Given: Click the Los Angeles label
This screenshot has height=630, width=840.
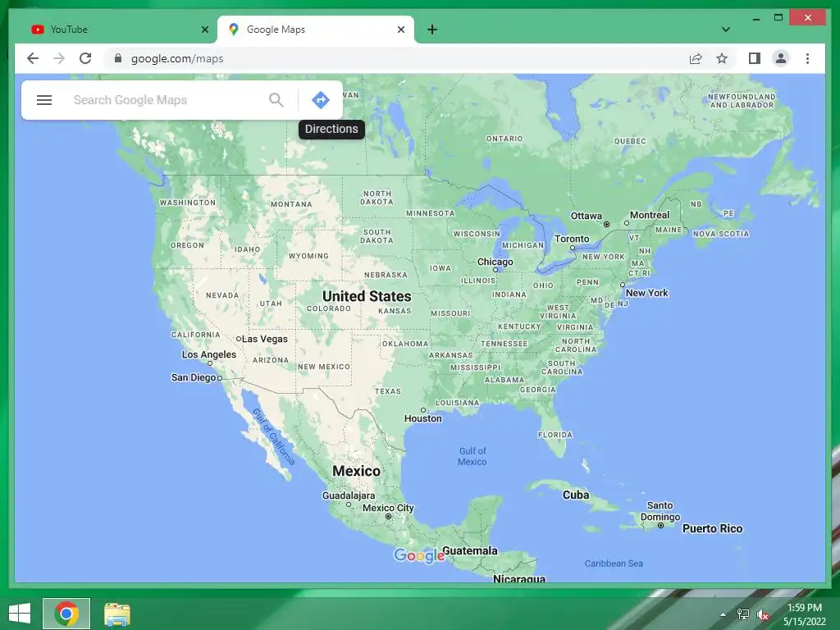Looking at the screenshot, I should [209, 354].
